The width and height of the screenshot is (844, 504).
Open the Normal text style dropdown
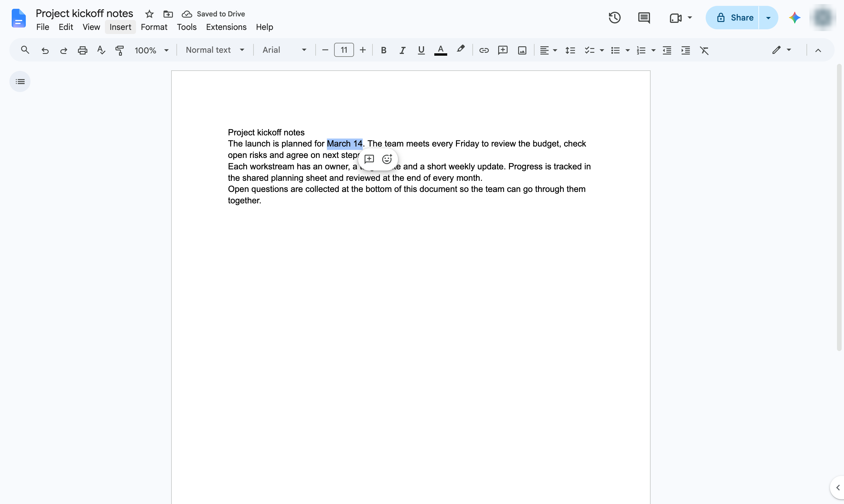pos(215,50)
